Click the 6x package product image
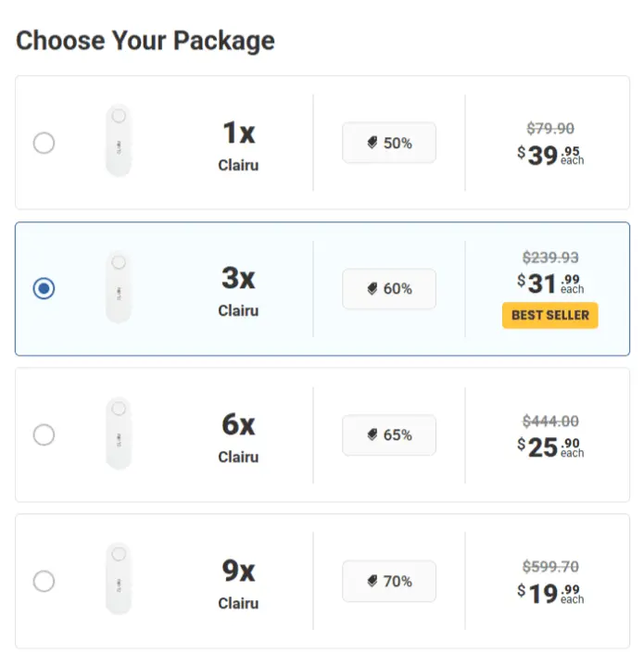644x666 pixels. tap(119, 434)
